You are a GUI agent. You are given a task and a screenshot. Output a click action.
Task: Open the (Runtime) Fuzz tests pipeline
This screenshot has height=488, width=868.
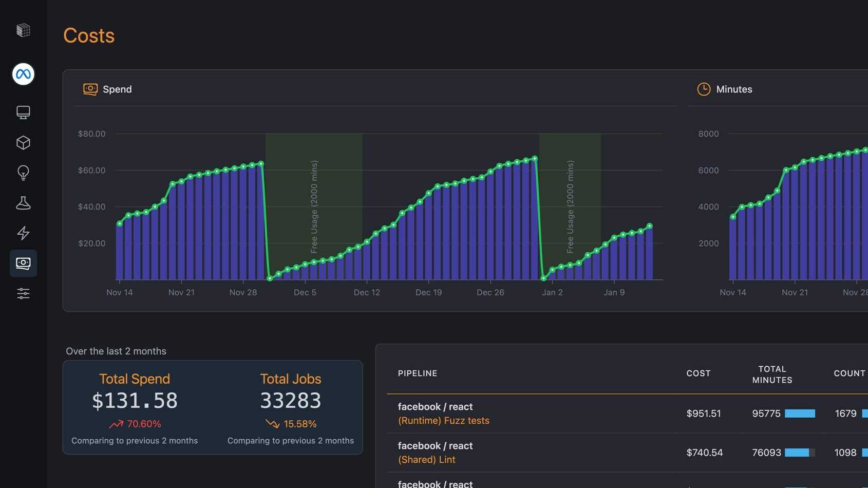443,421
